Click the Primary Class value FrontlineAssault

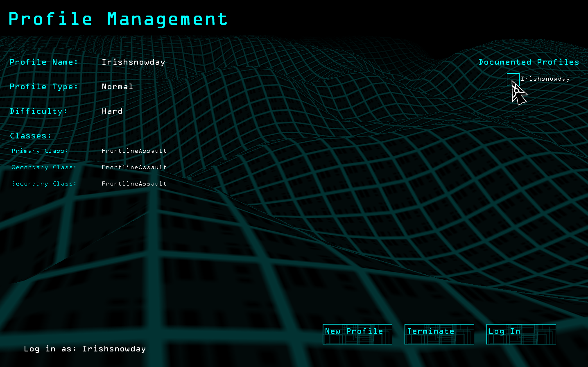[134, 151]
